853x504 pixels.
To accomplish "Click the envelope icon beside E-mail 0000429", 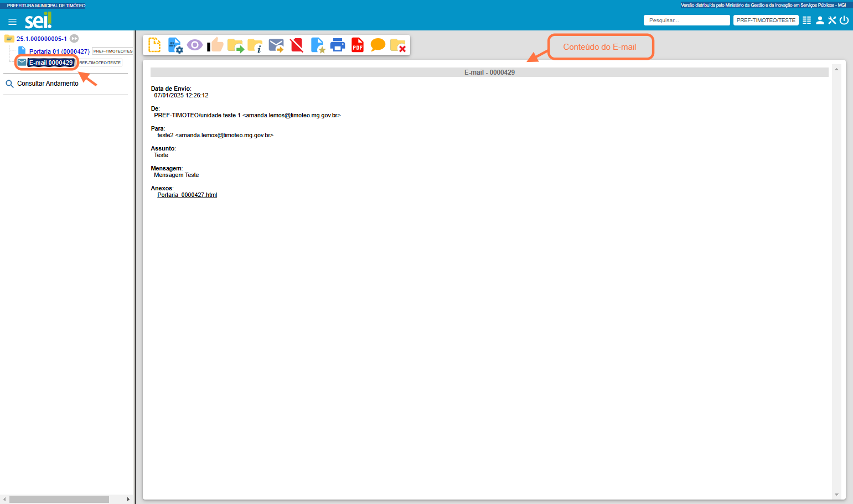I will 22,63.
